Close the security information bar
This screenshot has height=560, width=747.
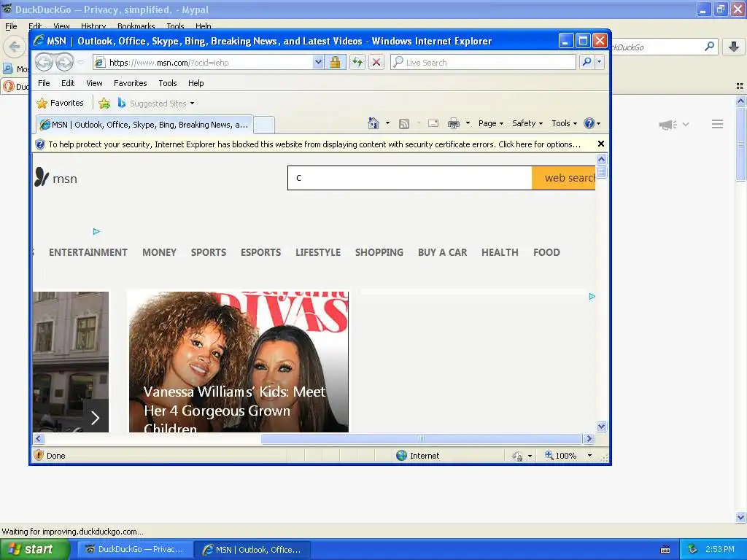click(601, 144)
